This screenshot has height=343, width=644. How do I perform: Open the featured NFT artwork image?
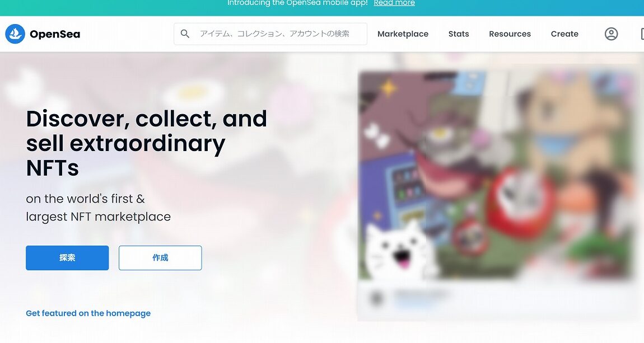(x=496, y=176)
